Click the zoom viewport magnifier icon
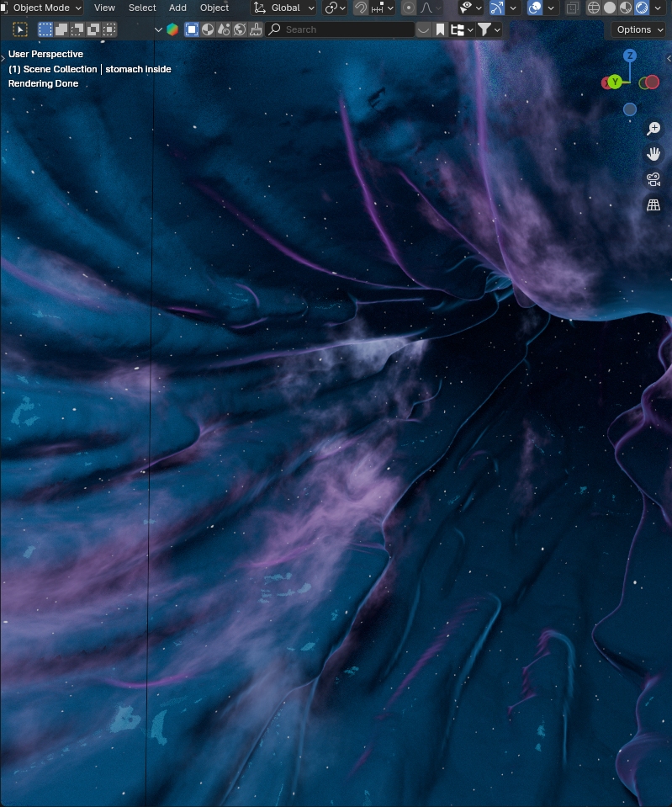 [x=653, y=129]
